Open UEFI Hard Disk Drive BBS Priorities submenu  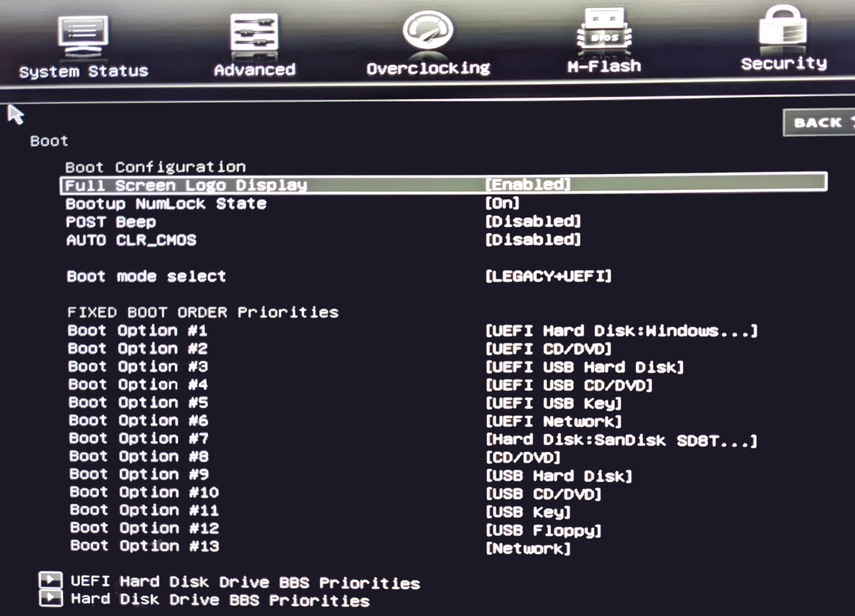tap(245, 582)
